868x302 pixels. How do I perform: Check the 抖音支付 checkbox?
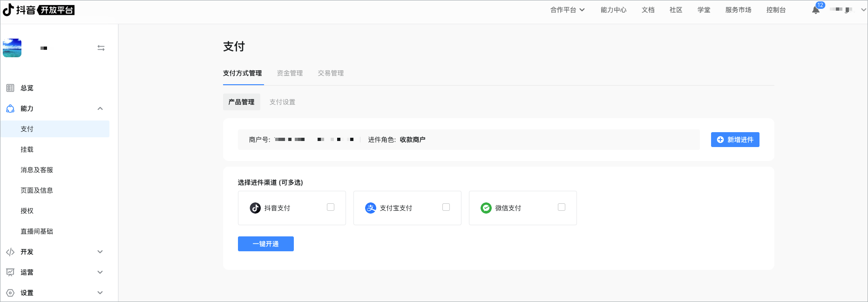[331, 207]
